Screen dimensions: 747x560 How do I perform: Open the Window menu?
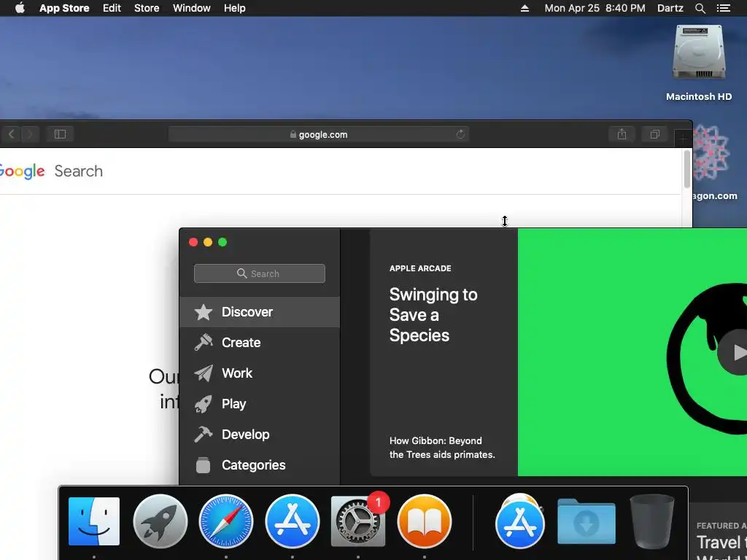pyautogui.click(x=192, y=8)
